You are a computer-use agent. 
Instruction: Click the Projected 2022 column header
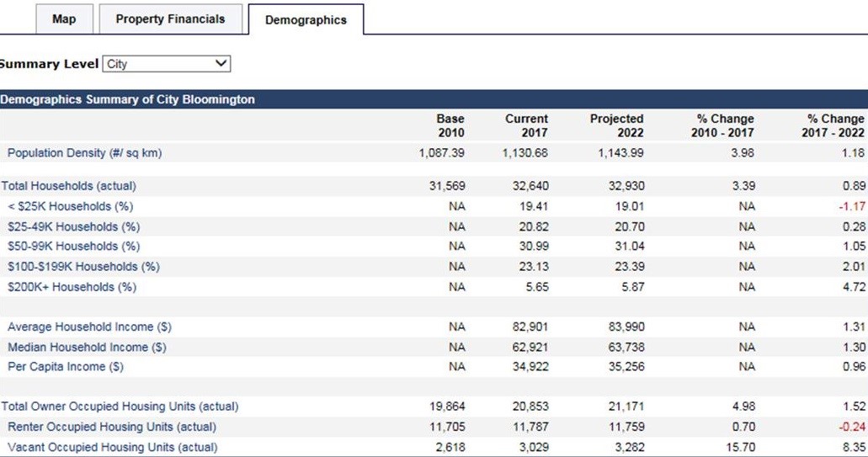tap(617, 125)
